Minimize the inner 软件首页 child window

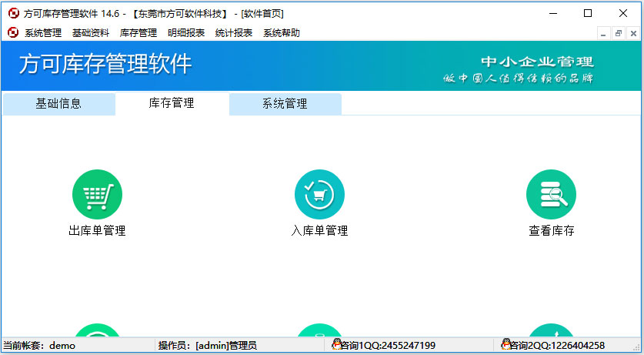[x=604, y=33]
